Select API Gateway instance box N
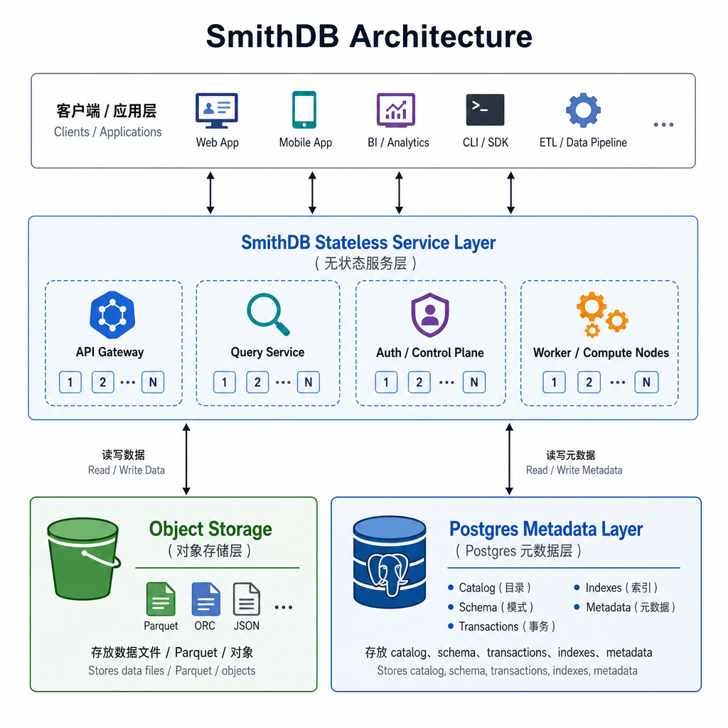Screen dimensions: 728x728 pyautogui.click(x=153, y=382)
